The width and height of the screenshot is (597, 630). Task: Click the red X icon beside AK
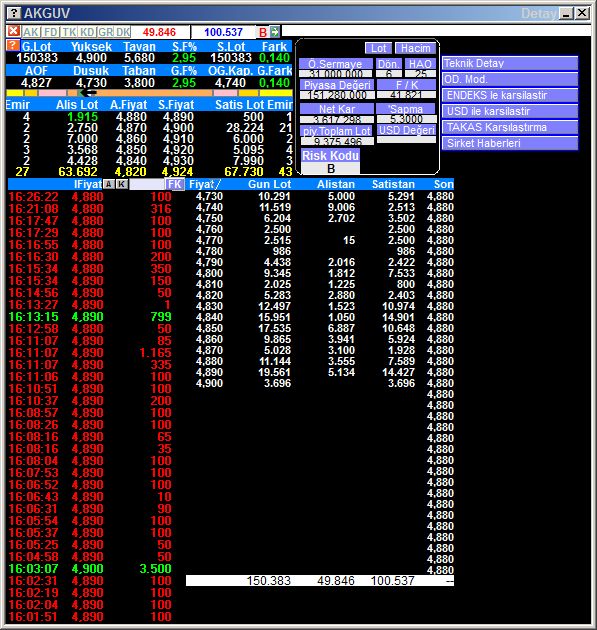tap(14, 31)
